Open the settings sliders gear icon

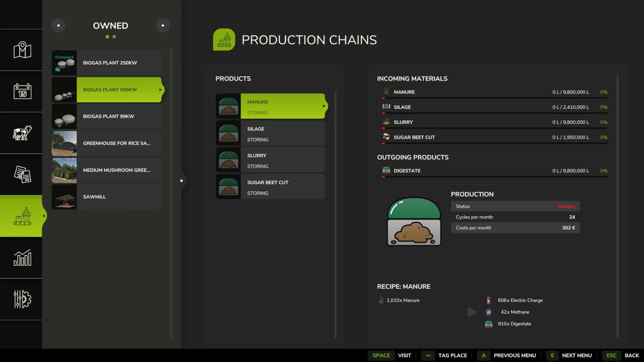(22, 299)
